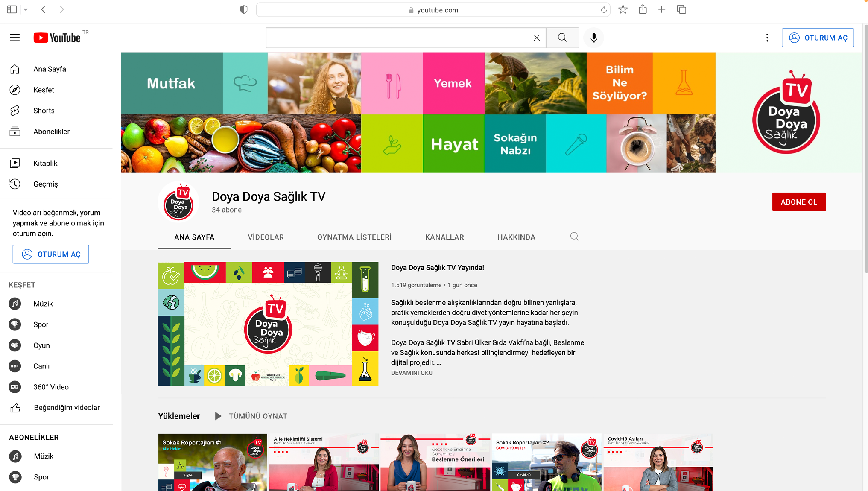868x491 pixels.
Task: Toggle the browser sidebar panel
Action: (x=12, y=9)
